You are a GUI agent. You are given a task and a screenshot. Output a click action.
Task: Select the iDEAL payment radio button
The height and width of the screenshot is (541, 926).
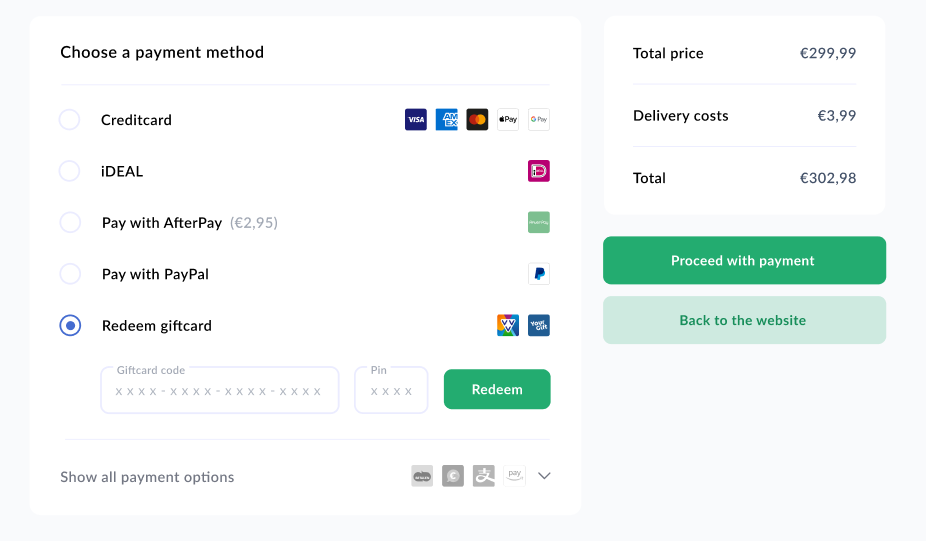(70, 171)
